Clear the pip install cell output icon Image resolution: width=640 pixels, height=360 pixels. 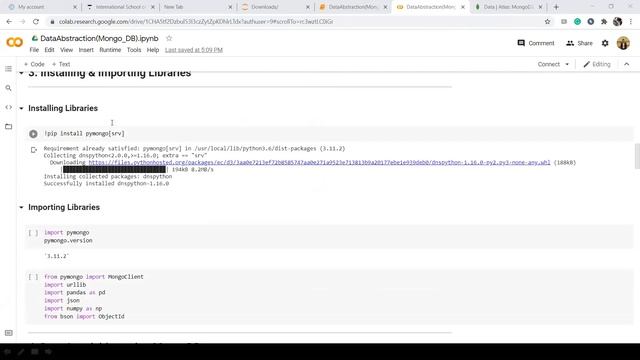coord(34,150)
